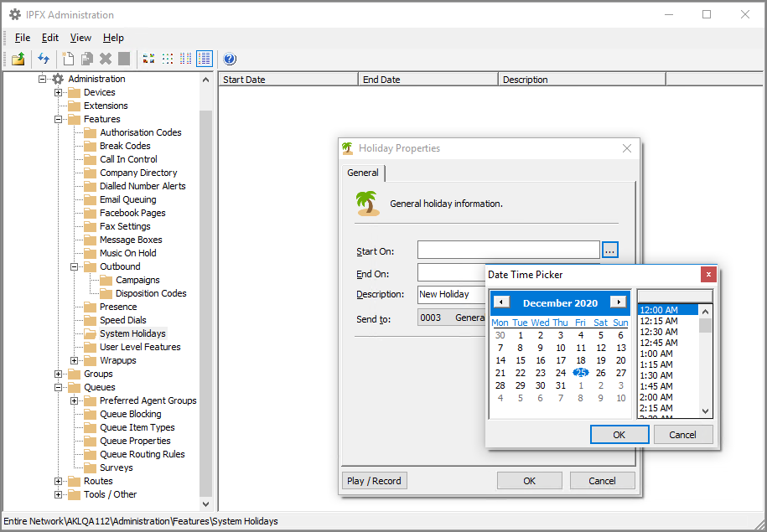Click the gray properties square toolbar icon
The height and width of the screenshot is (532, 767).
coord(124,59)
